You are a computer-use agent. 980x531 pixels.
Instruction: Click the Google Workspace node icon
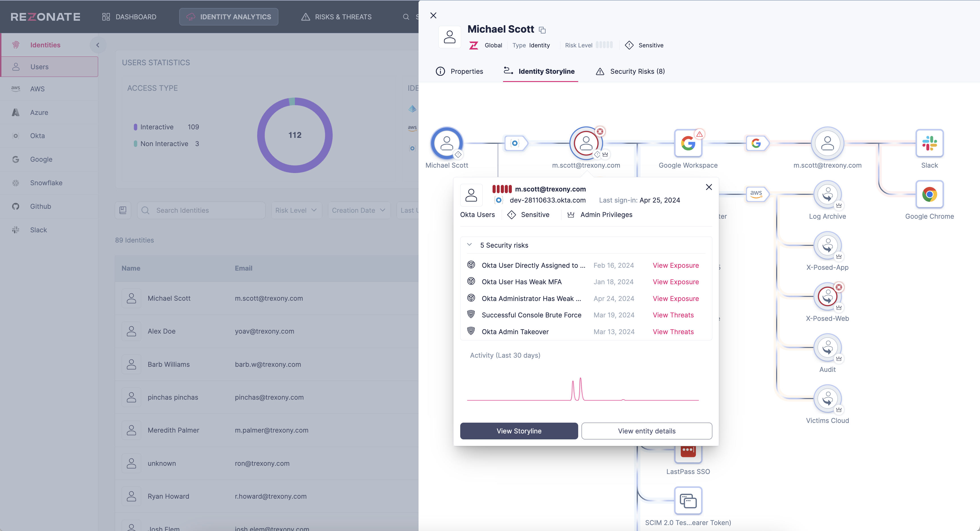click(688, 143)
